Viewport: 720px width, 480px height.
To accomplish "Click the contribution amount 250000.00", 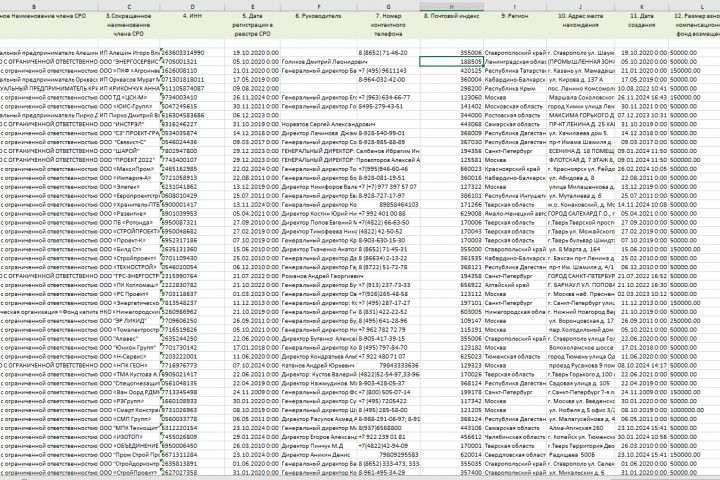I will pos(694,321).
